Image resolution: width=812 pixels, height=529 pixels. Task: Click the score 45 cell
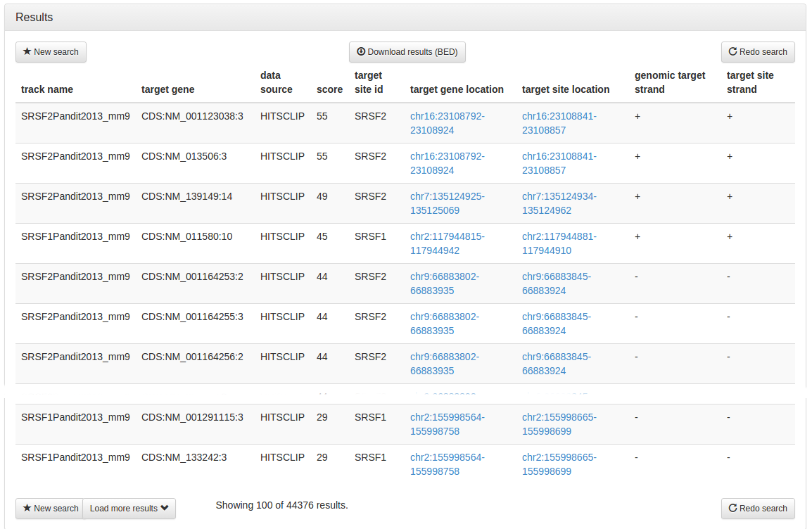point(322,236)
